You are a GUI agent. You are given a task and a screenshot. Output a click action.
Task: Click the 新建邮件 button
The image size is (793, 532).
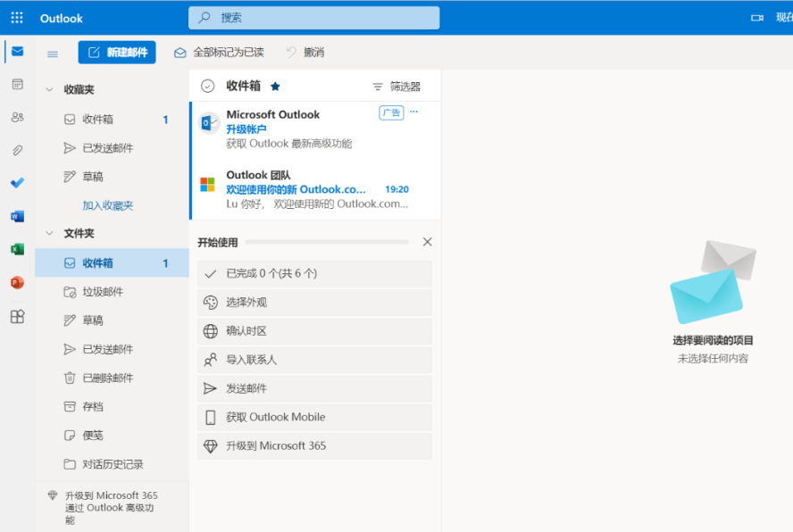pyautogui.click(x=117, y=53)
